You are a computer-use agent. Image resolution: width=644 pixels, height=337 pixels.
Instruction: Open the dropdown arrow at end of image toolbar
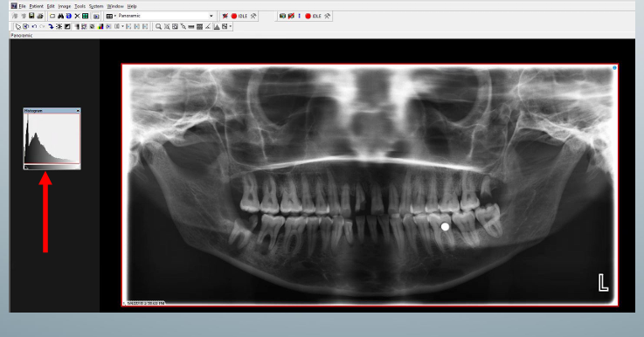[231, 27]
